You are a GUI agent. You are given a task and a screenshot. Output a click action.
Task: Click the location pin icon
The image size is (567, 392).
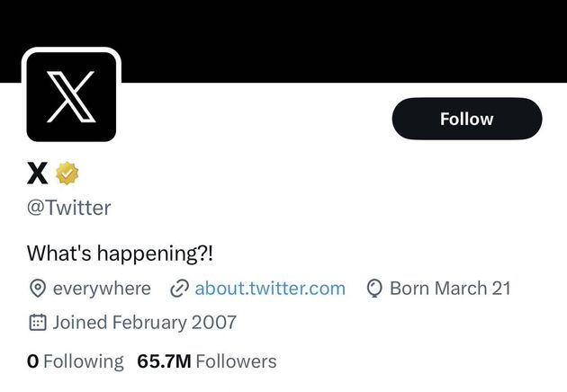tap(37, 289)
